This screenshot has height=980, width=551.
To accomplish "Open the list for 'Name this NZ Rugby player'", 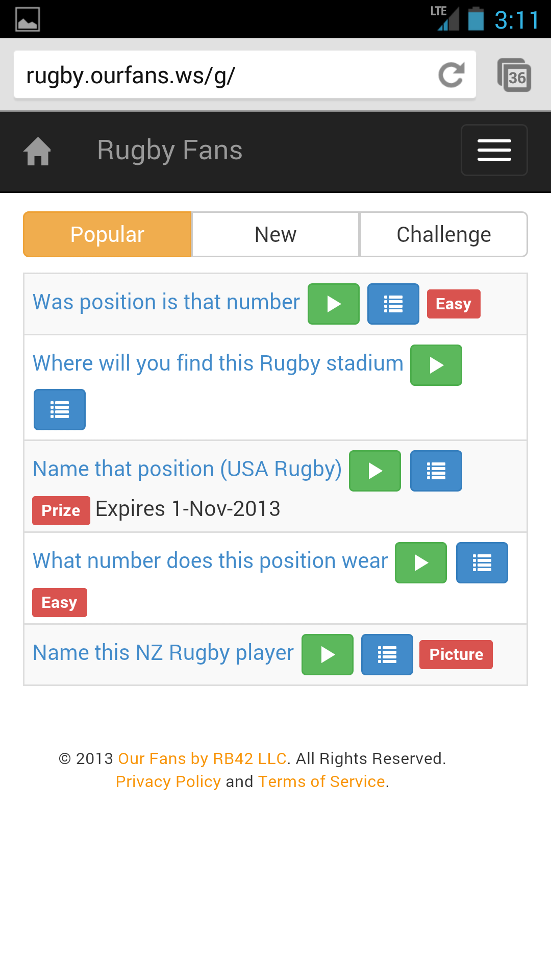I will (387, 654).
